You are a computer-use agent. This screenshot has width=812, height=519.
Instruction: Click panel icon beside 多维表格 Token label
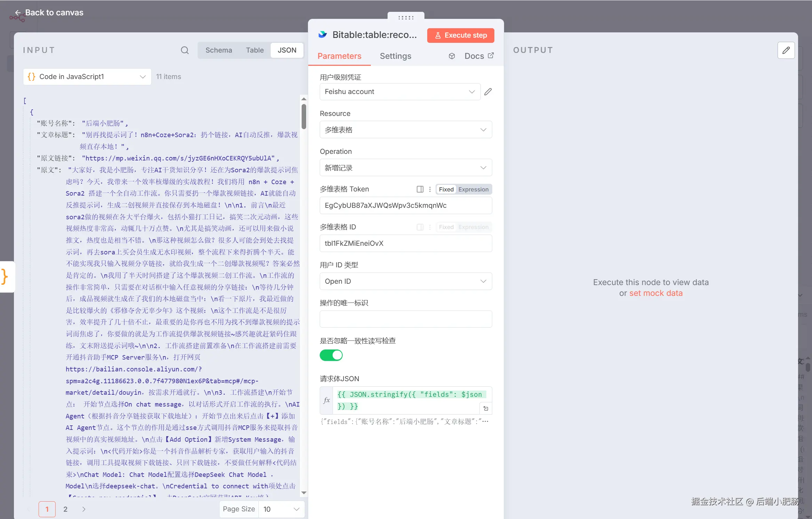[420, 189]
